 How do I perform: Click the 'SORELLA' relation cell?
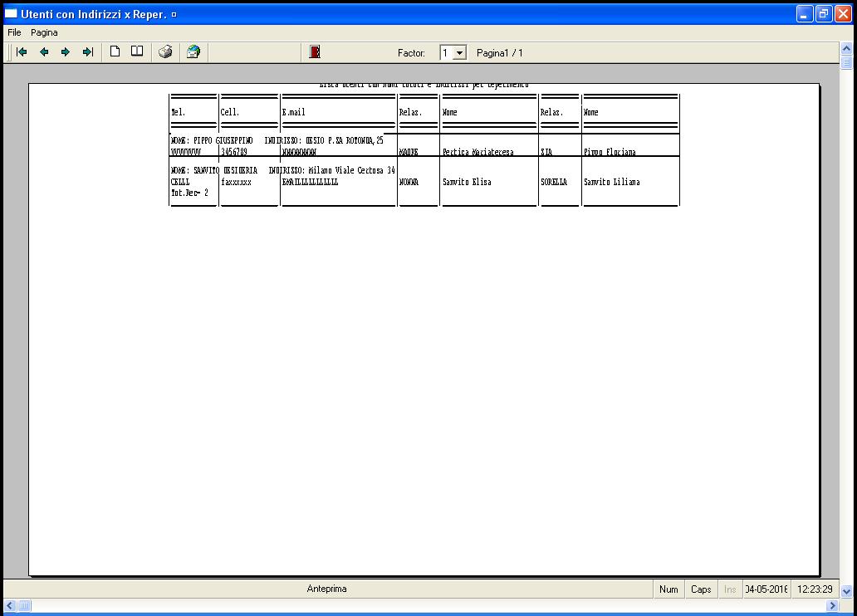point(554,182)
